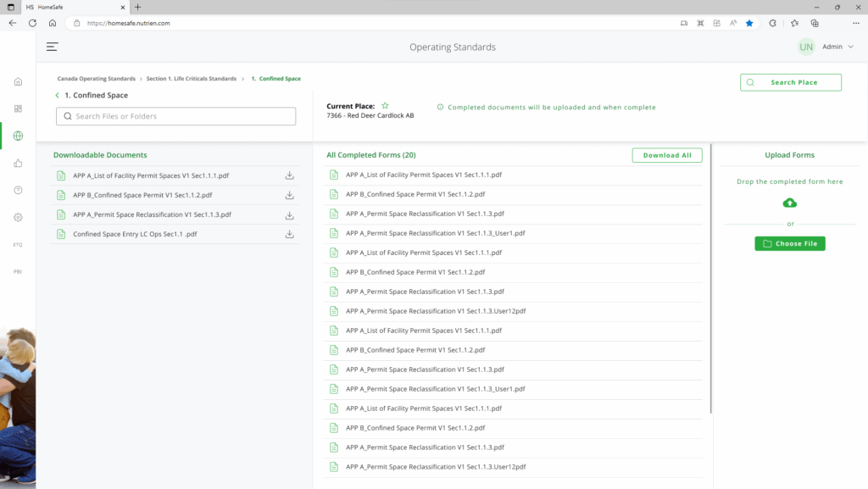Screen dimensions: 868x489
Task: Open the ETQ sidebar item
Action: (18, 245)
